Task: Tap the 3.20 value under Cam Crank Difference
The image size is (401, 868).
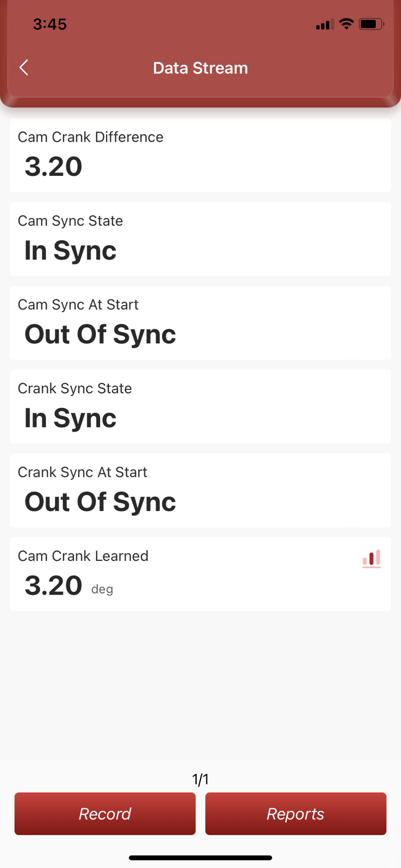Action: (54, 167)
